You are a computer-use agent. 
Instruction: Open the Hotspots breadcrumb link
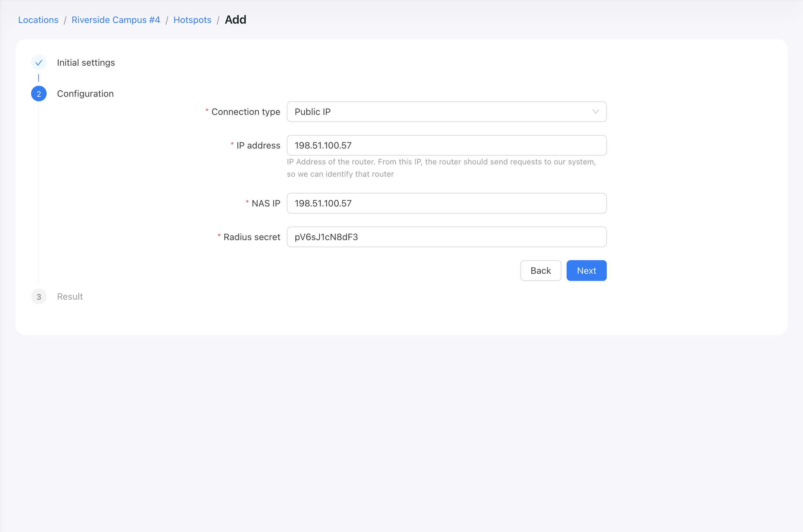[192, 20]
